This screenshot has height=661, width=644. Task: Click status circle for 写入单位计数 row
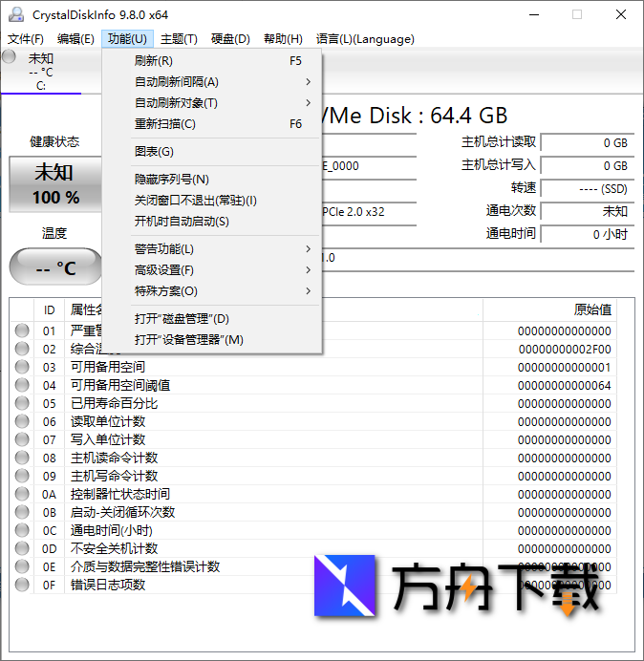point(22,439)
